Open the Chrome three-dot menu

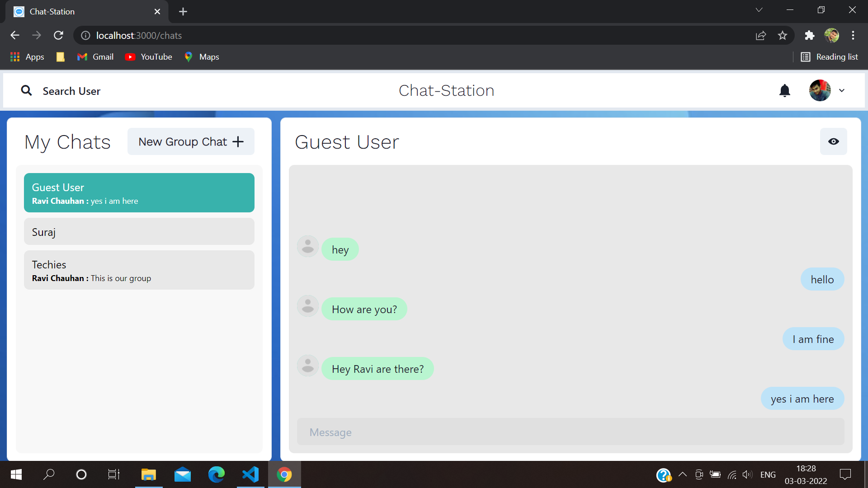click(854, 35)
